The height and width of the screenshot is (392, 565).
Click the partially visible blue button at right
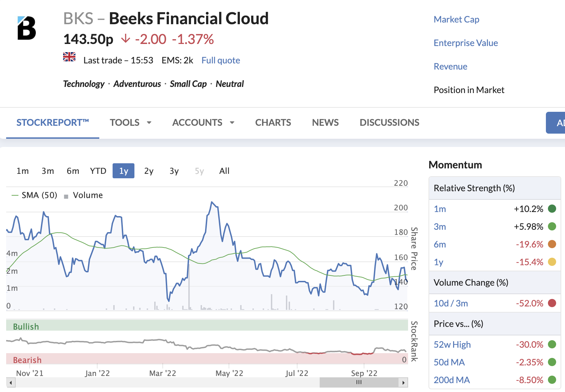[555, 123]
